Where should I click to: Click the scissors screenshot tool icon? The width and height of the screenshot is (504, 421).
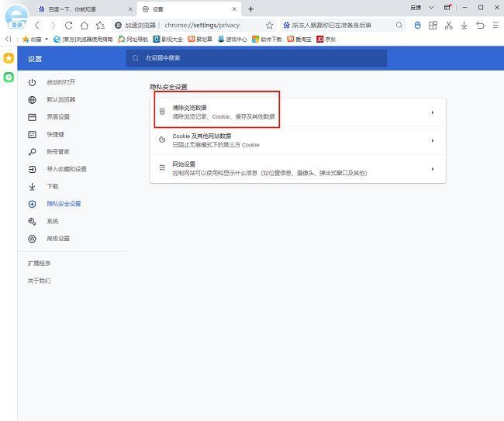[x=448, y=25]
